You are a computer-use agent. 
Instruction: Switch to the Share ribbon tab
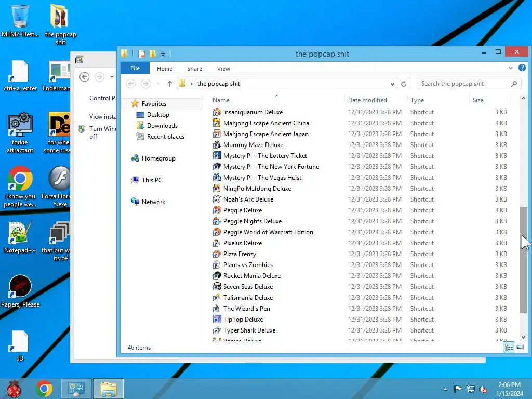point(194,69)
